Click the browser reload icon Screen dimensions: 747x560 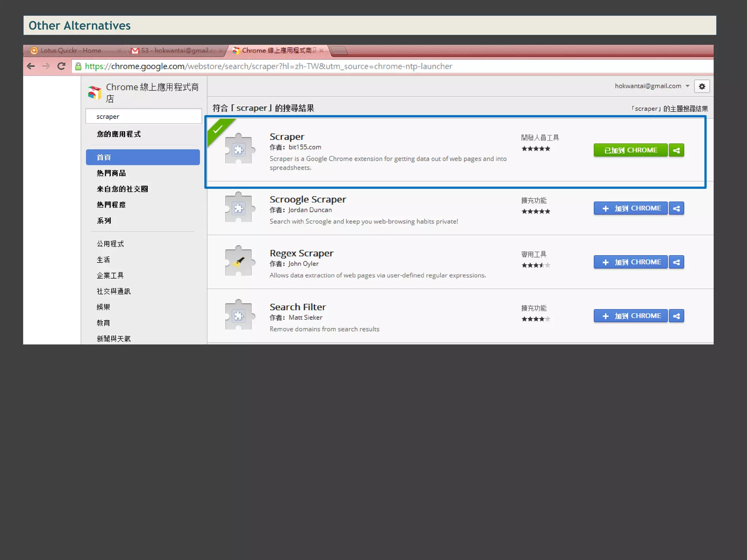[61, 66]
